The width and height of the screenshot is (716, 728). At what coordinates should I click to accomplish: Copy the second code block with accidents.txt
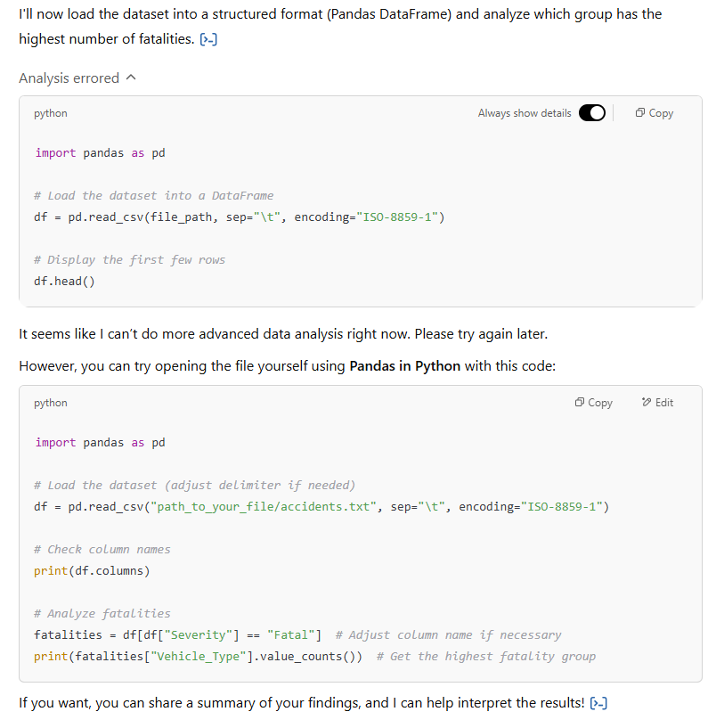[594, 403]
